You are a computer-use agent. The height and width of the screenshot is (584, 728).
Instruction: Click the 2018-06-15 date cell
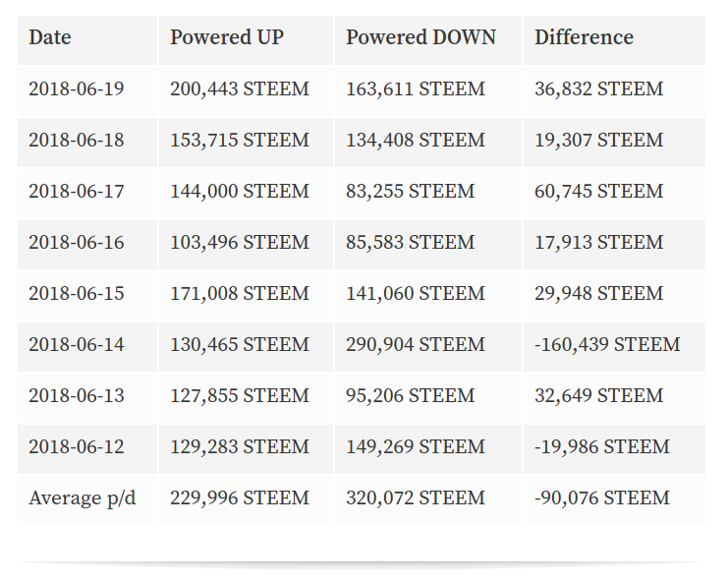tap(87, 296)
